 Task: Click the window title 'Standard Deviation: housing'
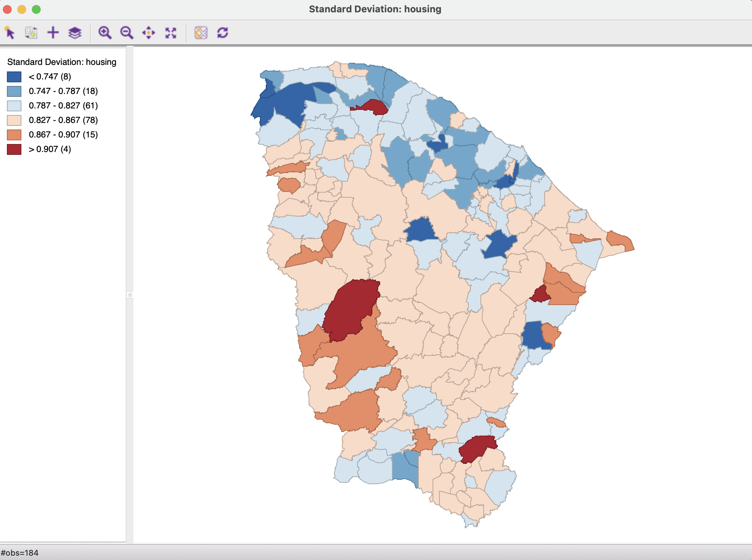coord(375,9)
